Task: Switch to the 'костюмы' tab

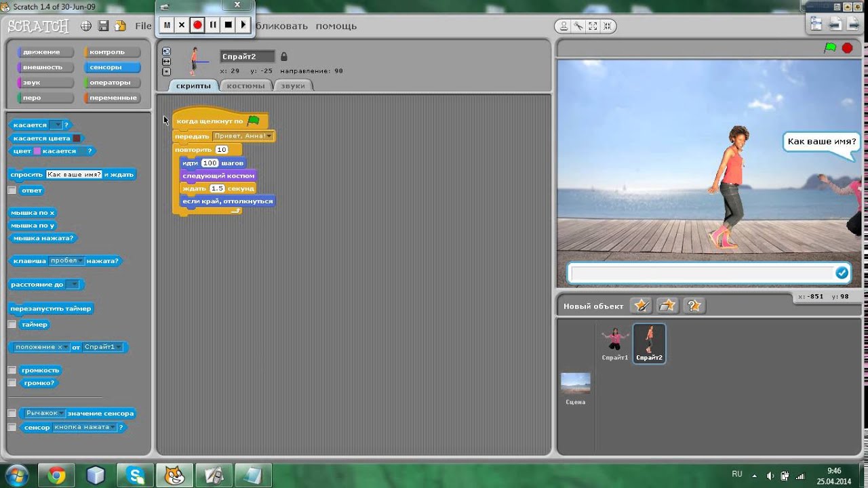Action: (245, 86)
